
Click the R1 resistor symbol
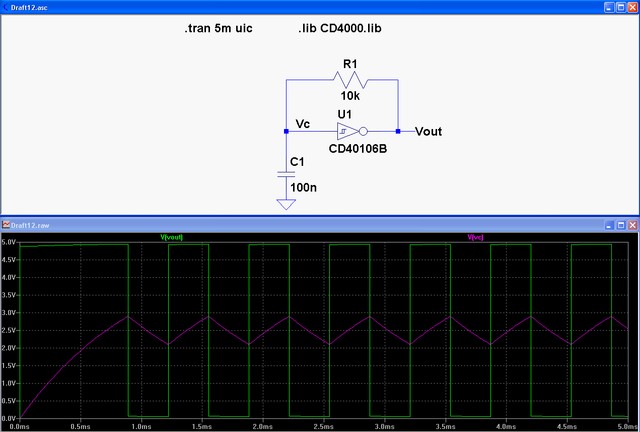click(351, 80)
